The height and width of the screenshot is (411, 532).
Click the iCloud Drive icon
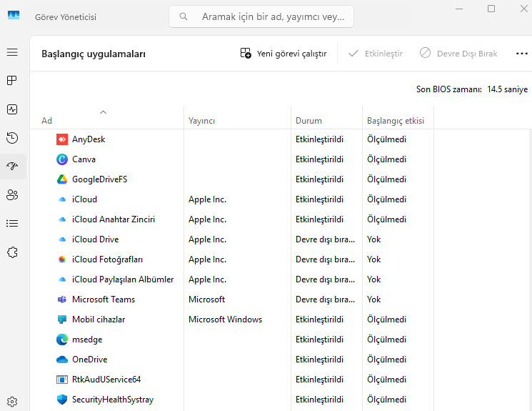point(62,239)
